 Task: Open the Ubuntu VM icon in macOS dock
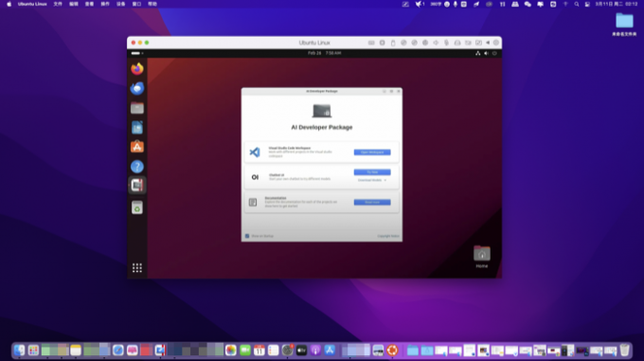click(392, 351)
